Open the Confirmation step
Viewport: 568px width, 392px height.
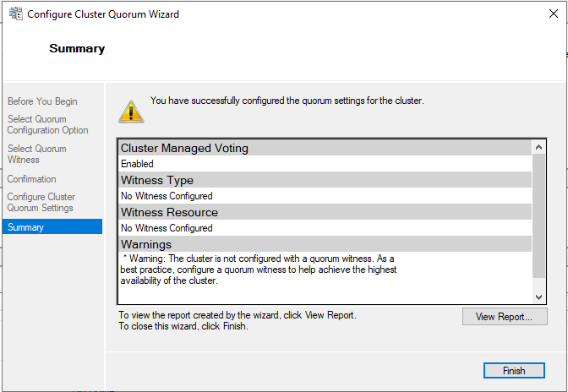coord(31,179)
